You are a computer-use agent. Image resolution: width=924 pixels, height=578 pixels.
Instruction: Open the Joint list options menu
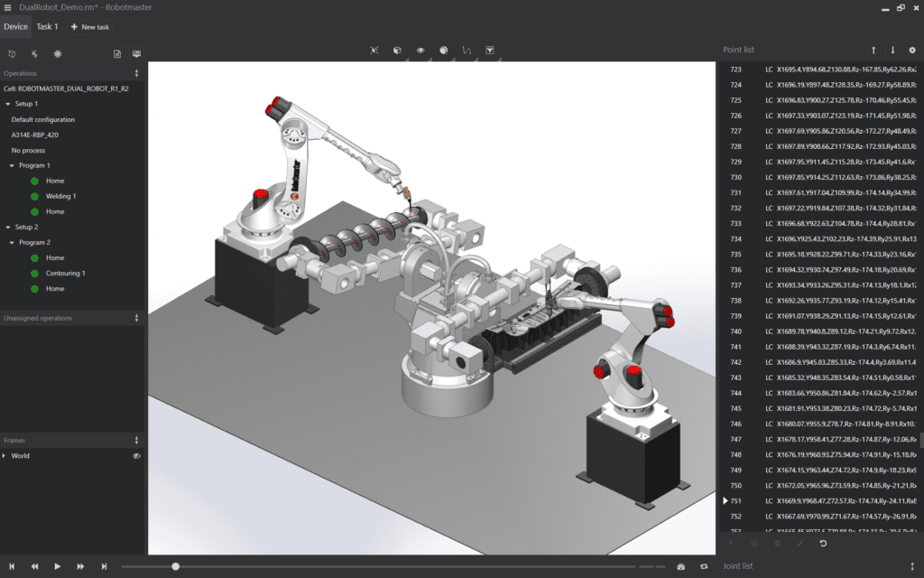tap(912, 566)
